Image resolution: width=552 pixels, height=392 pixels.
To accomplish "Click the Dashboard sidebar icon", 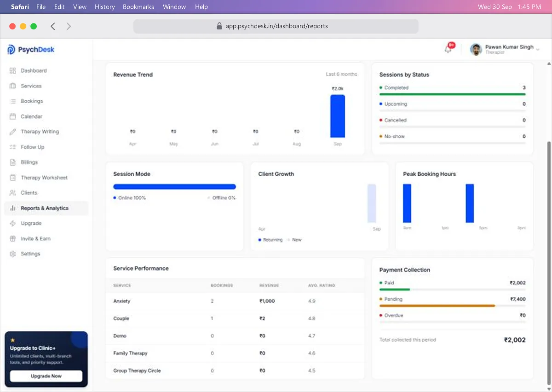I will coord(13,70).
